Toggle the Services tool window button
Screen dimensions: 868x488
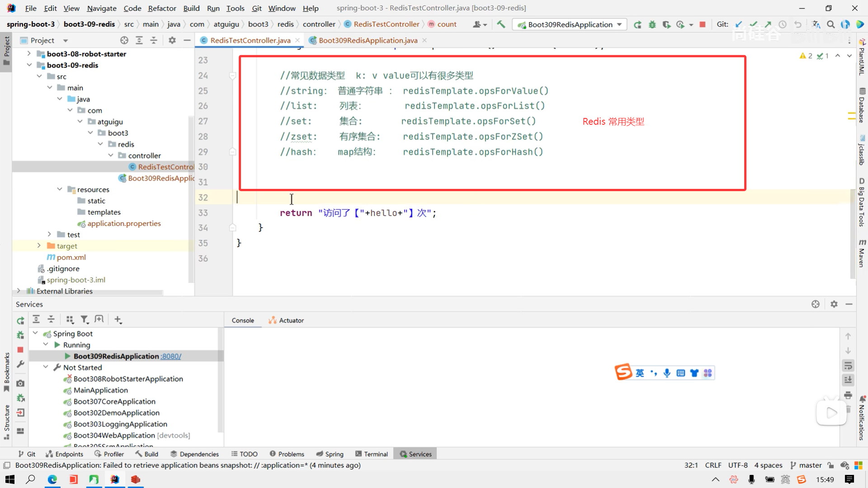(415, 454)
